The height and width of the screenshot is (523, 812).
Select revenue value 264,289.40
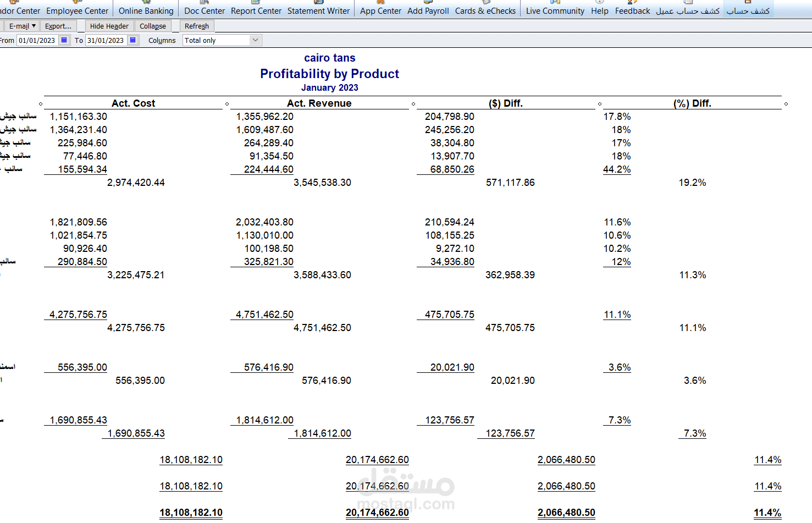point(269,143)
